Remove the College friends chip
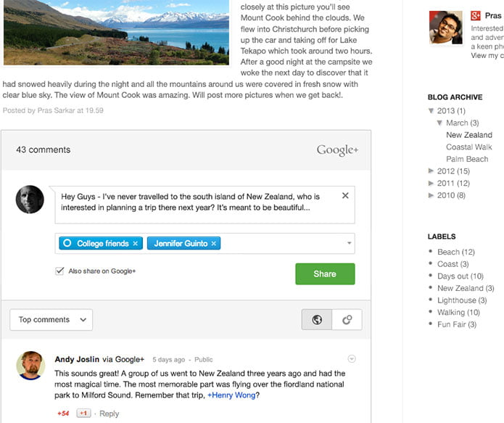The height and width of the screenshot is (423, 504). click(136, 244)
